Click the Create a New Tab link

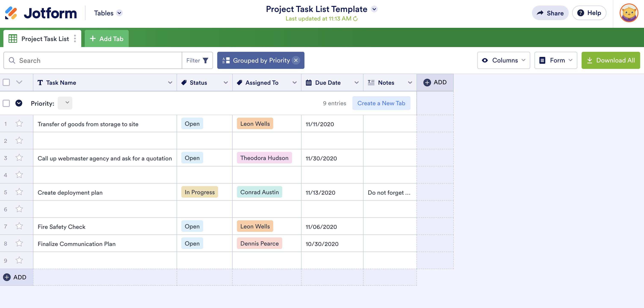[x=381, y=103]
